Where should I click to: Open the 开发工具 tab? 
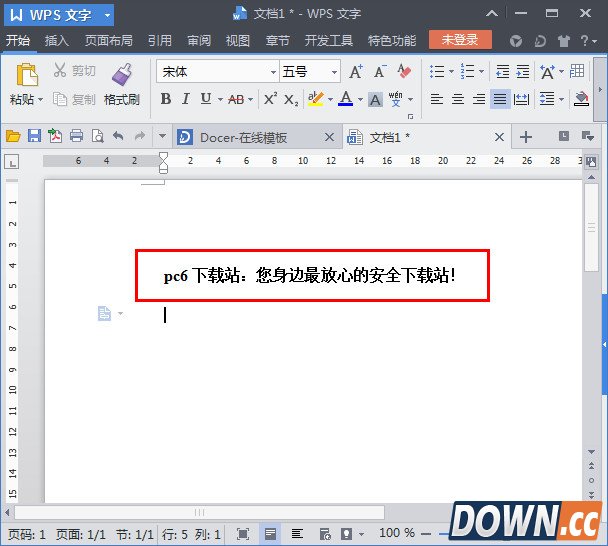[x=328, y=41]
